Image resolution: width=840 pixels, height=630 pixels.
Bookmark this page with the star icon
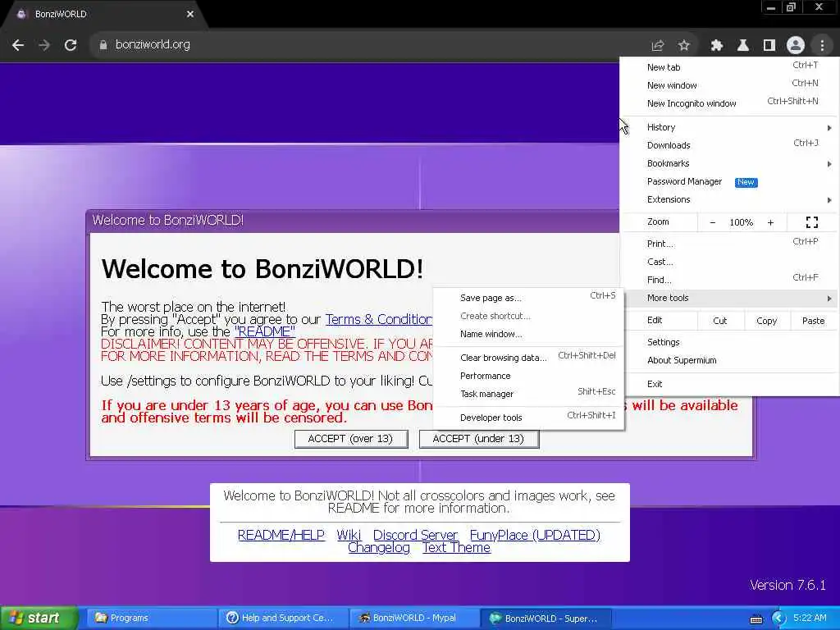click(683, 46)
